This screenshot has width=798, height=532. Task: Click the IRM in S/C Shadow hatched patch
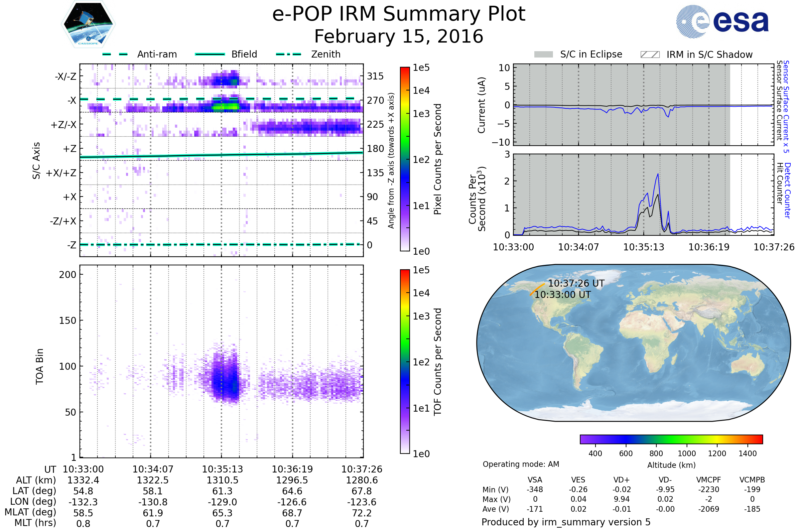(x=650, y=55)
